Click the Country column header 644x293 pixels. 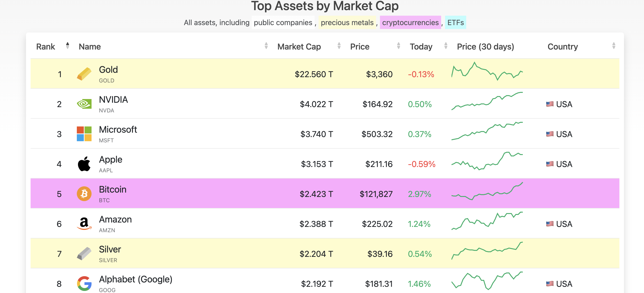[563, 47]
